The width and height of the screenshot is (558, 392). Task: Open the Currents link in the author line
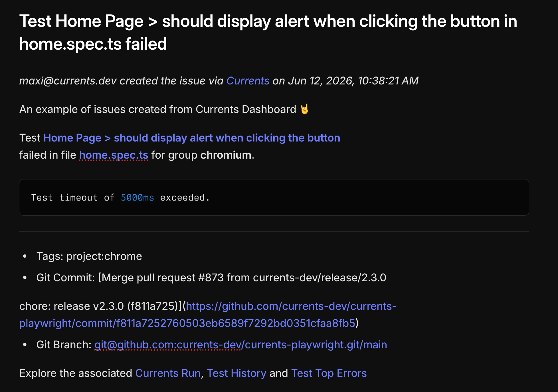[x=248, y=81]
